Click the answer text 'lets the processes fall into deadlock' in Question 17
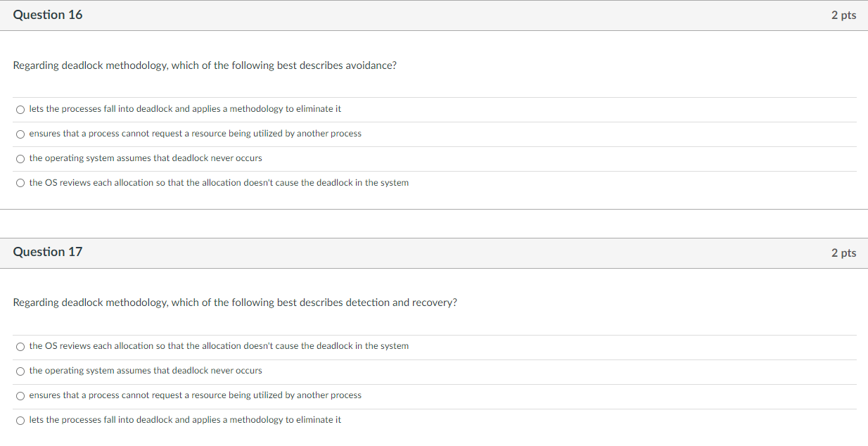The height and width of the screenshot is (446, 868). (x=185, y=419)
